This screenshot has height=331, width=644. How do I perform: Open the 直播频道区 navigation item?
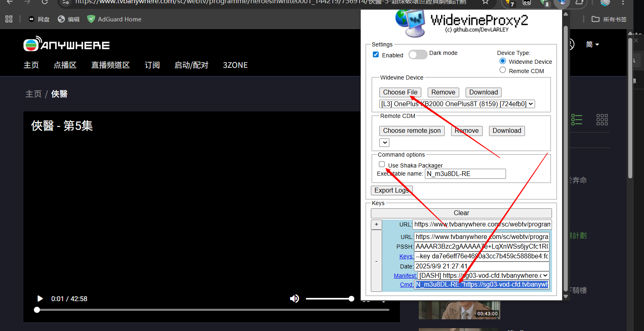(x=111, y=65)
